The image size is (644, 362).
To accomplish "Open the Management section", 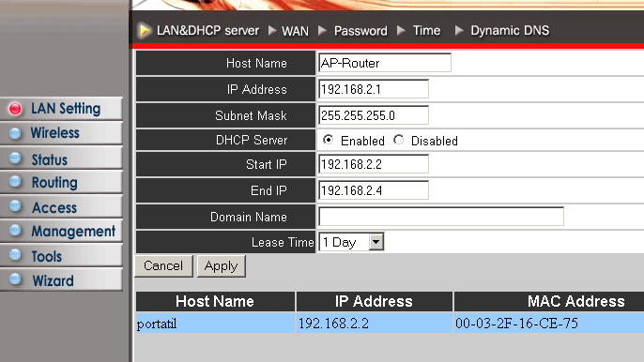I will click(61, 231).
